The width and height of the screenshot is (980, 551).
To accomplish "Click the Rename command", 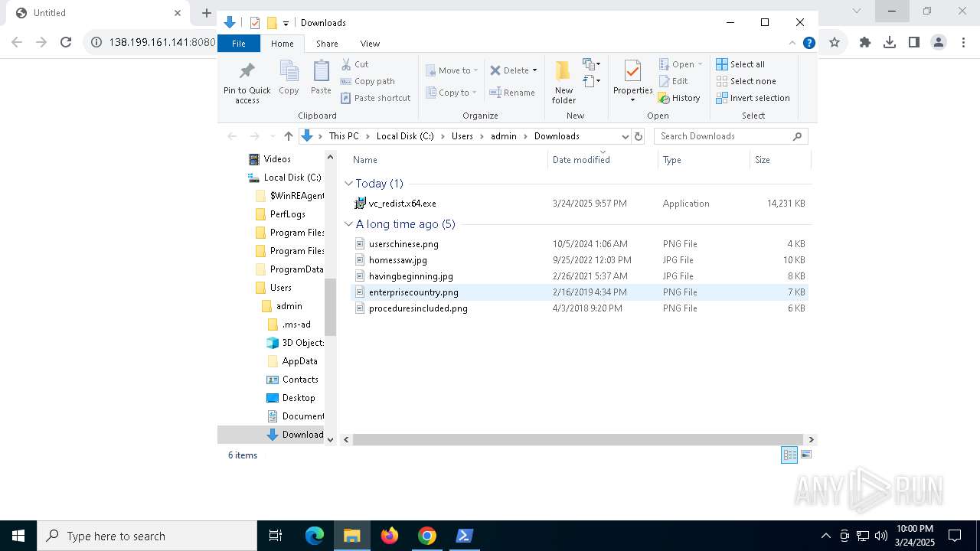I will pyautogui.click(x=512, y=93).
